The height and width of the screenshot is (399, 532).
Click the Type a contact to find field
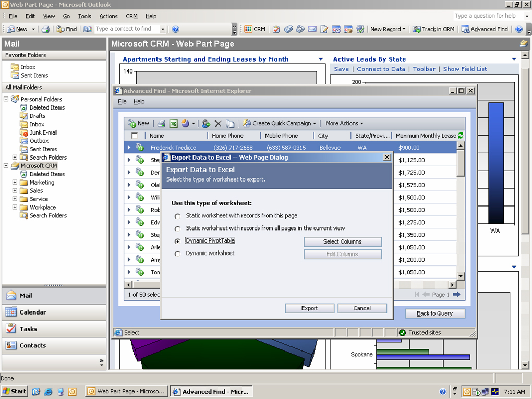coord(126,29)
